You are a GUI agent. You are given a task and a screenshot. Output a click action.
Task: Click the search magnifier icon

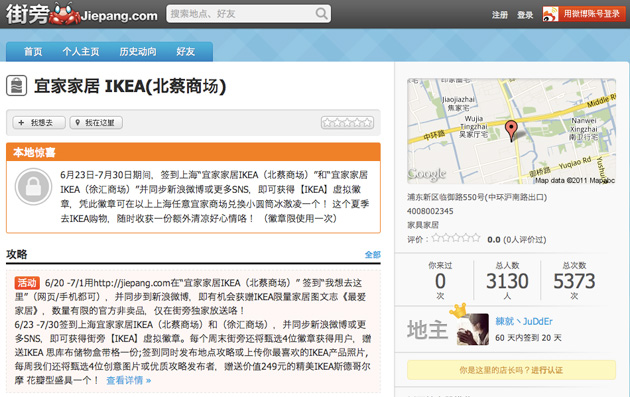pos(321,14)
